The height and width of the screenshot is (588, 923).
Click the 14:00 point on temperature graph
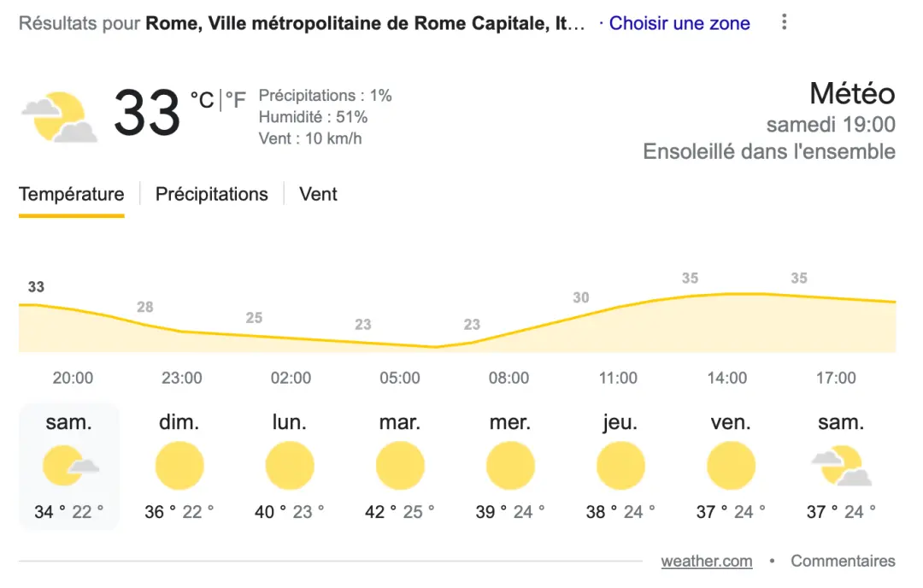coord(727,295)
